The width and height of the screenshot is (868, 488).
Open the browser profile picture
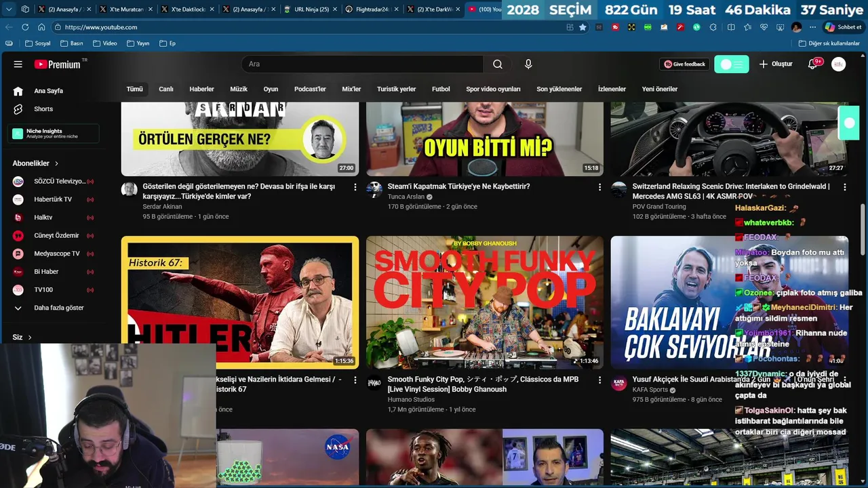tap(796, 27)
